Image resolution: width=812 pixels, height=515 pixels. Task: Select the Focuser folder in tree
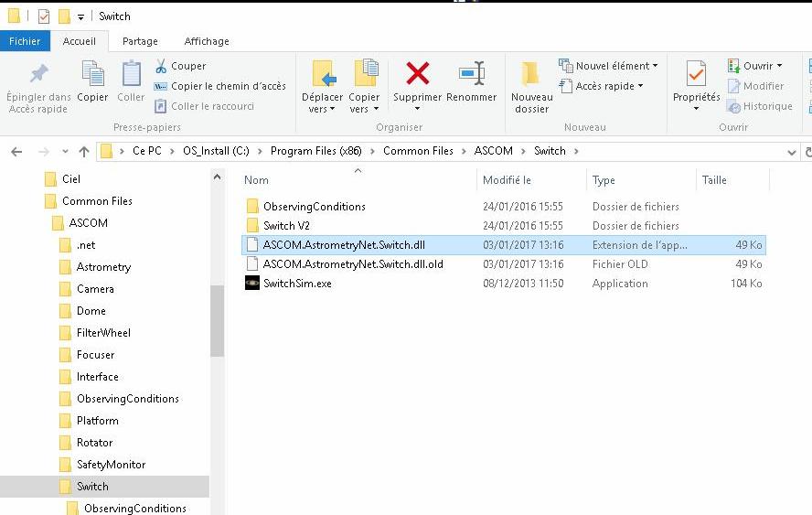point(95,355)
